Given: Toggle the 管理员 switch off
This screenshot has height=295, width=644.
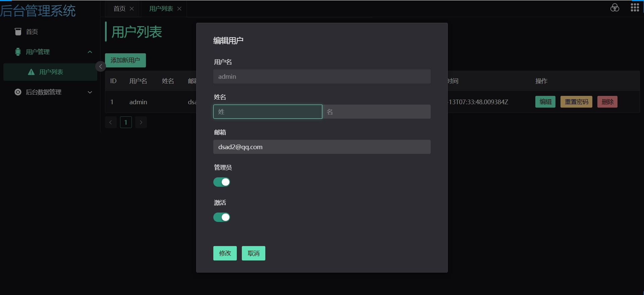Looking at the screenshot, I should (x=222, y=182).
